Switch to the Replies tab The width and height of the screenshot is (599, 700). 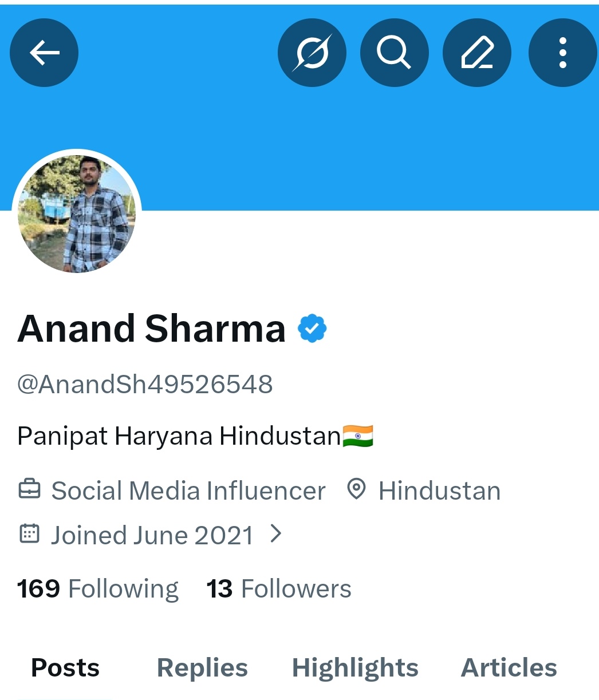202,668
